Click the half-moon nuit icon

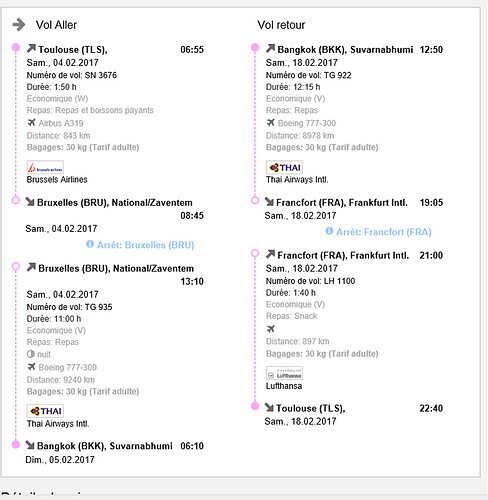point(31,354)
